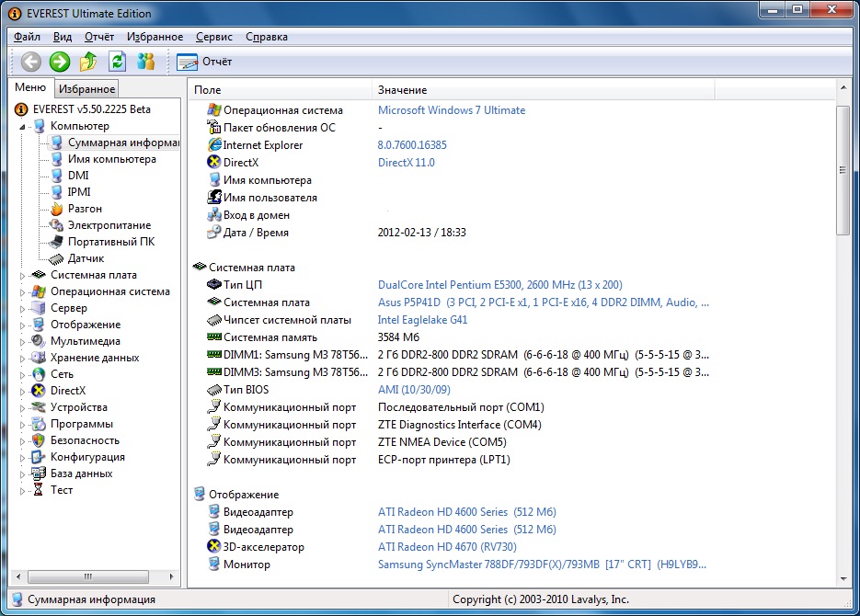This screenshot has width=860, height=616.
Task: Open the Сервис menu
Action: [213, 37]
